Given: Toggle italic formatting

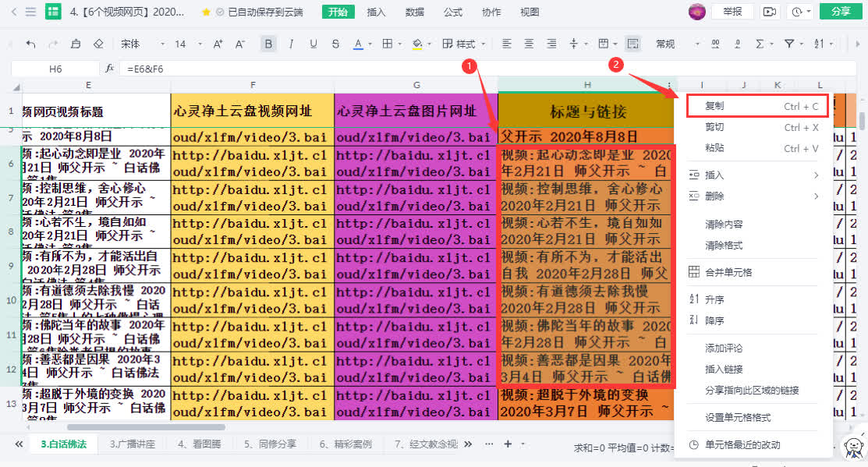Looking at the screenshot, I should pyautogui.click(x=291, y=44).
